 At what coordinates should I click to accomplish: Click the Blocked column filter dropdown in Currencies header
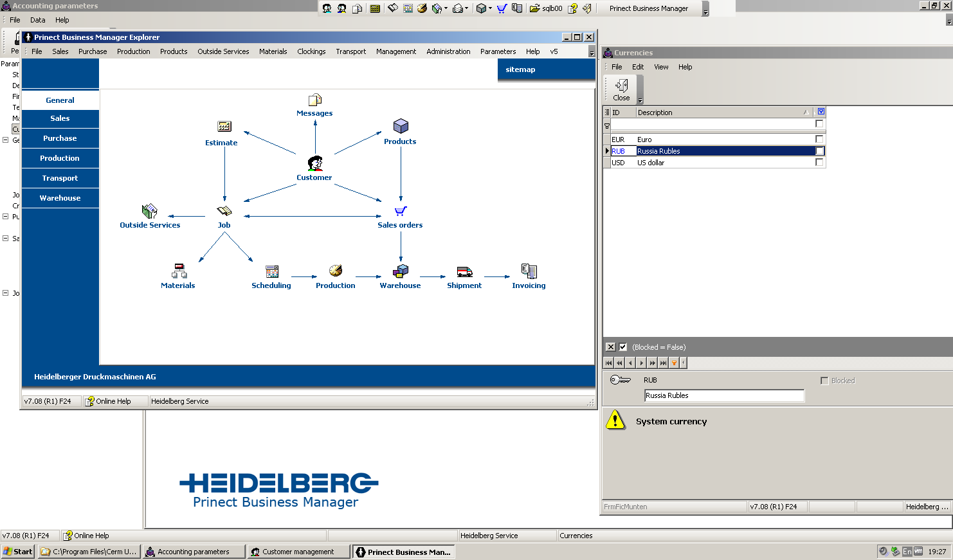pyautogui.click(x=821, y=111)
